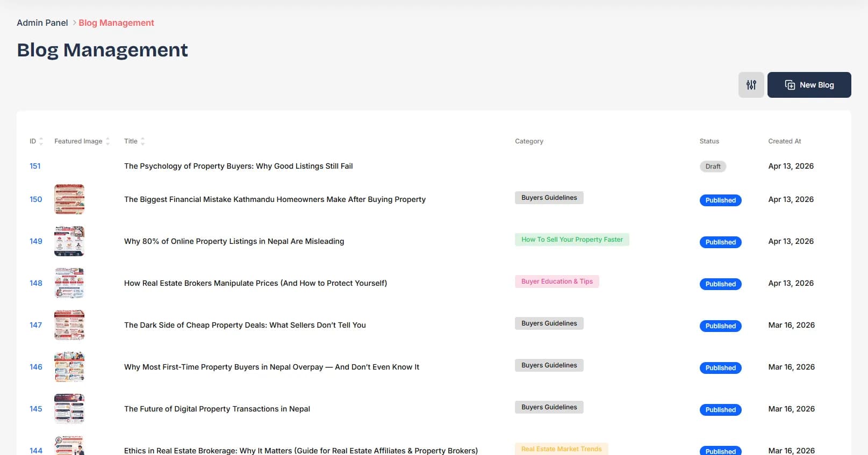This screenshot has height=455, width=868.
Task: Sort by Title column arrows
Action: click(142, 141)
